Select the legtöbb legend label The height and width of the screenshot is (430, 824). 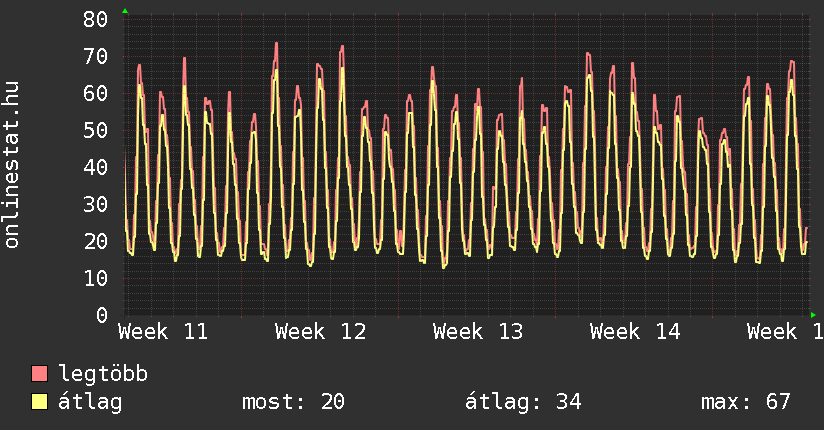coord(104,375)
